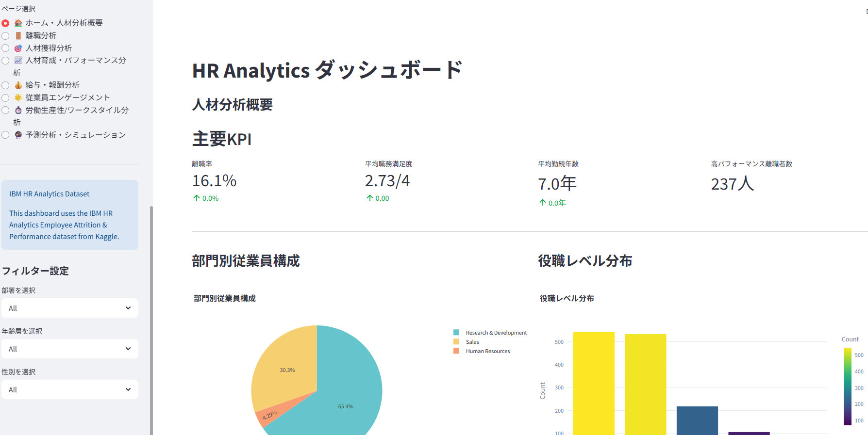Click chevron arrow of 部署 select box
868x435 pixels.
click(128, 308)
